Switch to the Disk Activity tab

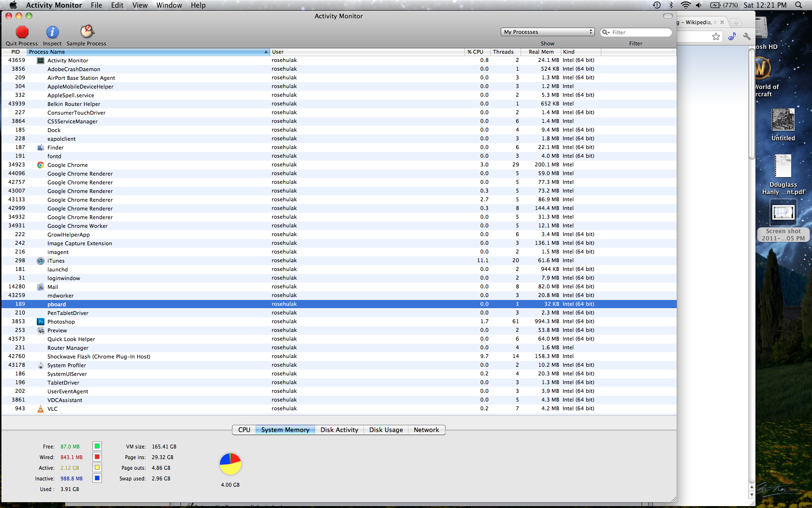(339, 430)
